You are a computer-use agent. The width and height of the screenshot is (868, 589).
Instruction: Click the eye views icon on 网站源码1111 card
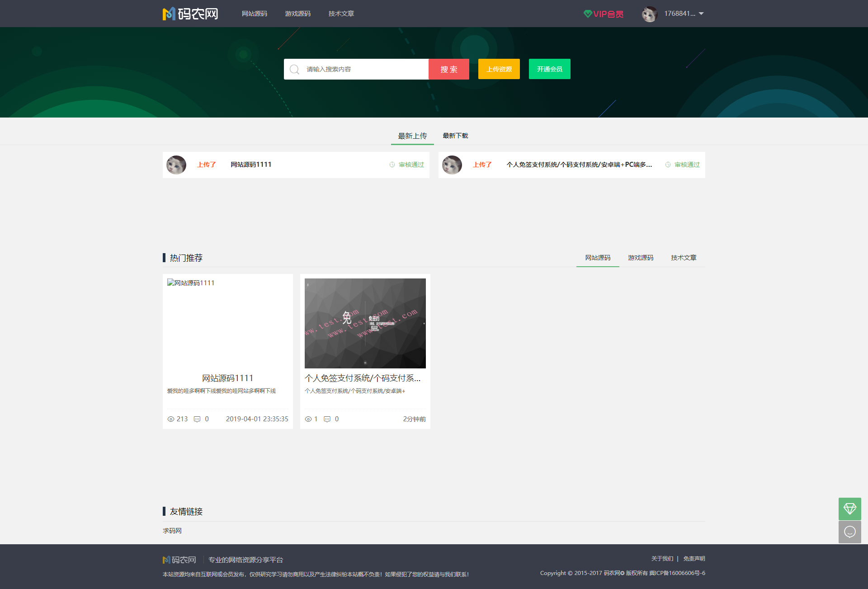pyautogui.click(x=171, y=419)
